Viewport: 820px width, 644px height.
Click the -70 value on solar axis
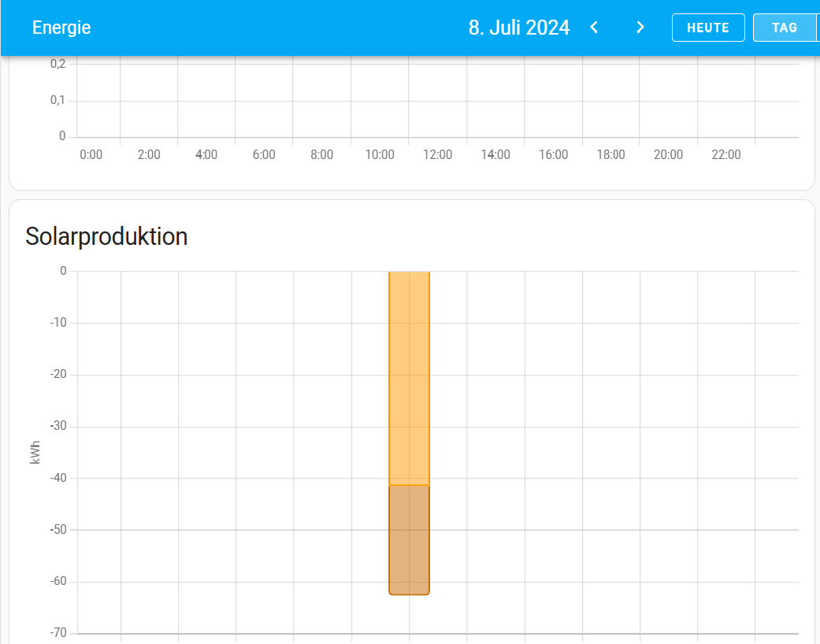pyautogui.click(x=58, y=633)
